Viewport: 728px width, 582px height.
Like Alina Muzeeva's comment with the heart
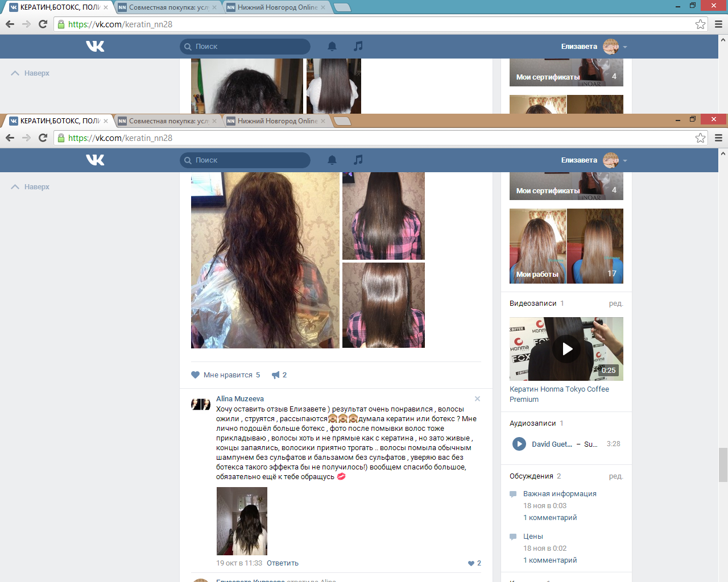[x=471, y=563]
